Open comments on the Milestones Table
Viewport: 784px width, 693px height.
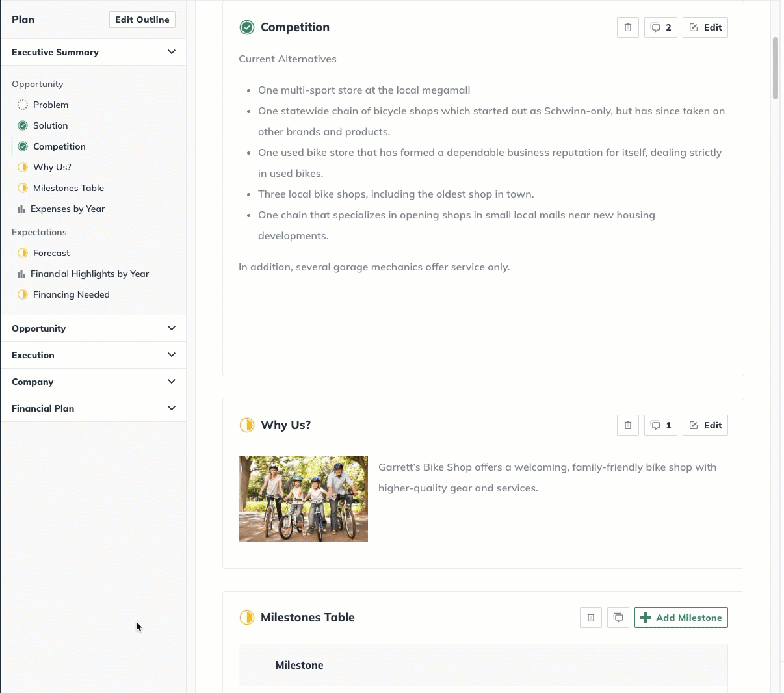click(x=618, y=618)
